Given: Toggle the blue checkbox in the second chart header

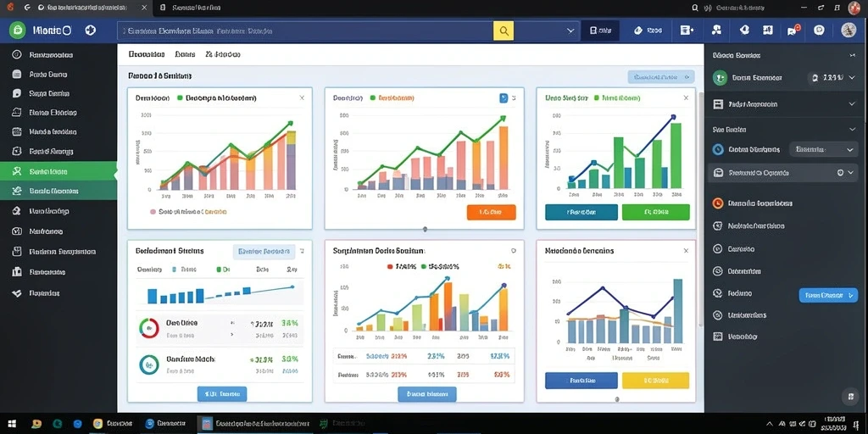Looking at the screenshot, I should point(504,98).
